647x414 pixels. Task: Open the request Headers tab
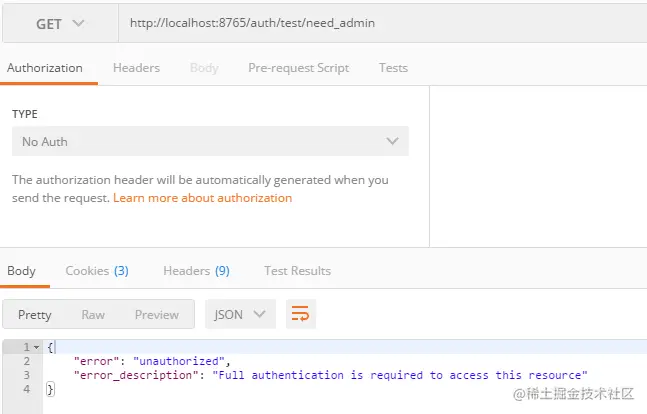pyautogui.click(x=136, y=68)
